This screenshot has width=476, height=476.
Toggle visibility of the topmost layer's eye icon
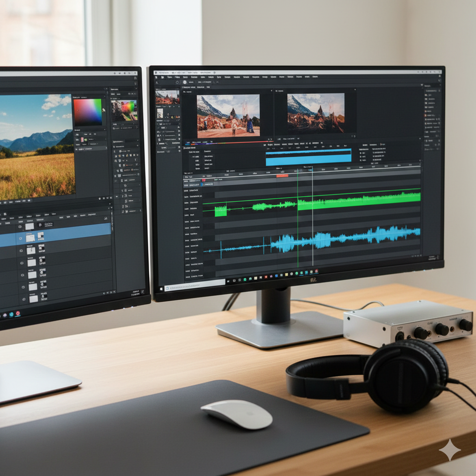[20, 226]
